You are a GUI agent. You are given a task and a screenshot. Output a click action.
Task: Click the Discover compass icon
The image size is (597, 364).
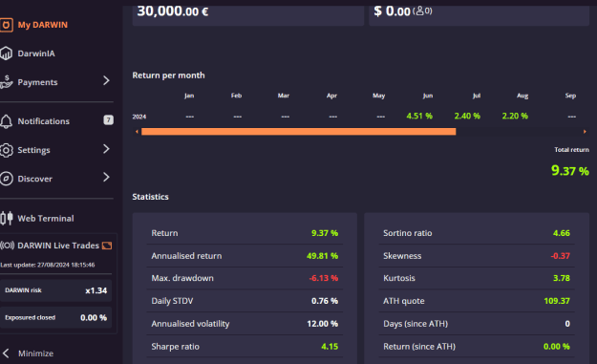click(x=6, y=179)
